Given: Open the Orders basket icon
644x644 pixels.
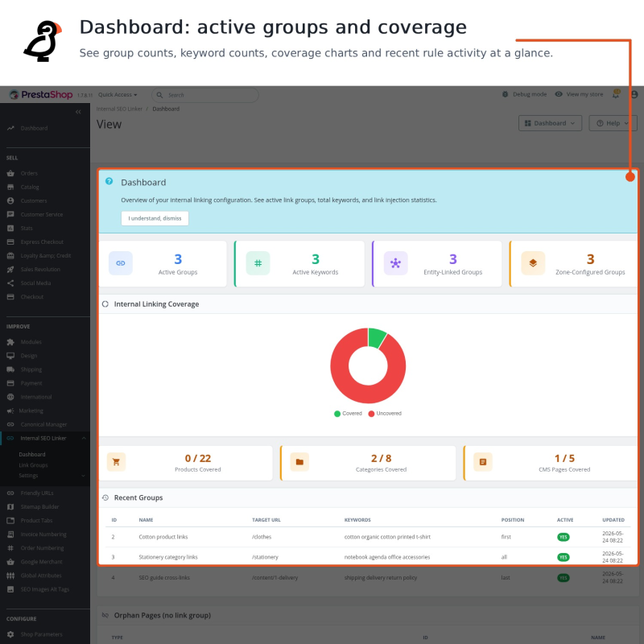Looking at the screenshot, I should (x=10, y=173).
